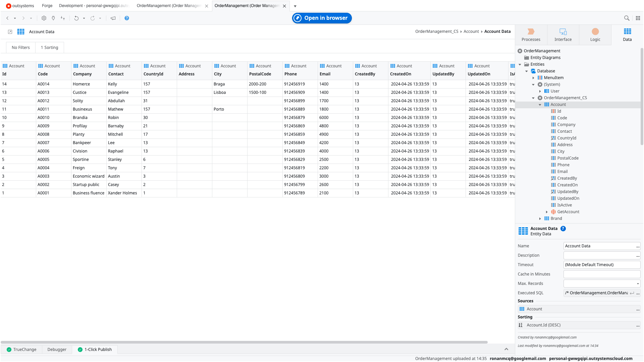This screenshot has width=644, height=362.
Task: Click the Cache in Minutes field
Action: click(602, 274)
